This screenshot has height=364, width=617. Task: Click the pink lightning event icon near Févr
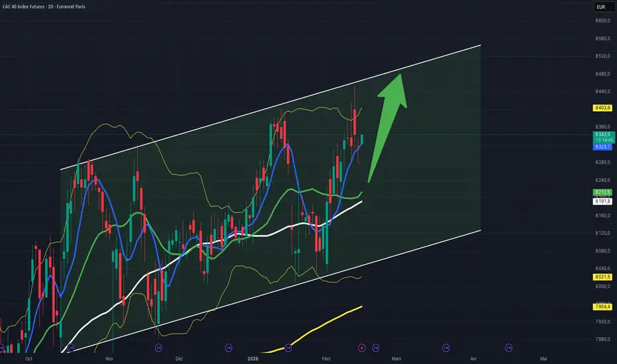click(x=361, y=348)
